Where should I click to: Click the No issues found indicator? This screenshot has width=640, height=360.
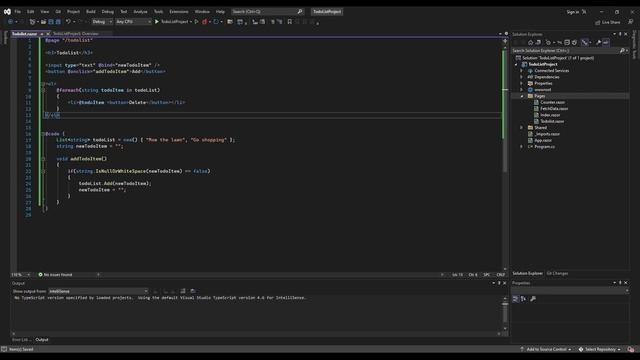pos(56,275)
